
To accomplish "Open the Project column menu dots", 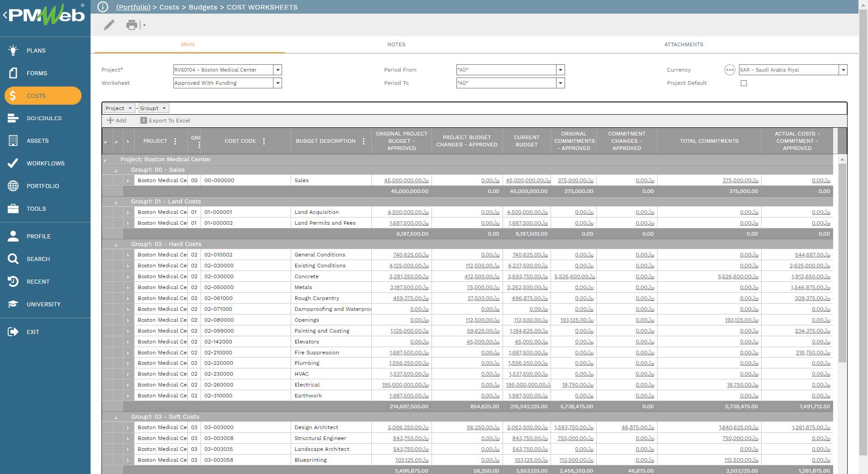I will click(x=175, y=141).
